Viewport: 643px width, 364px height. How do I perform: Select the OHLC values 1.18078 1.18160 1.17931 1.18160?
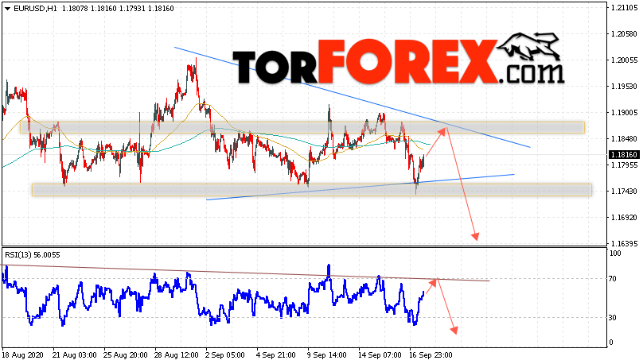tap(118, 9)
